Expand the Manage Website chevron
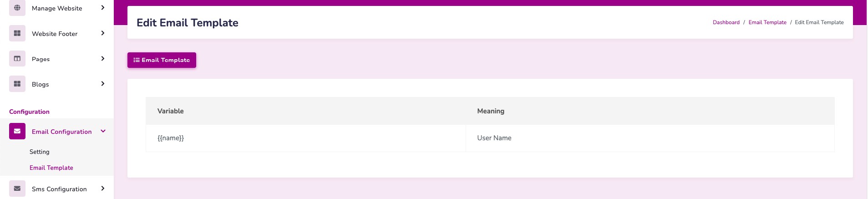 point(103,8)
